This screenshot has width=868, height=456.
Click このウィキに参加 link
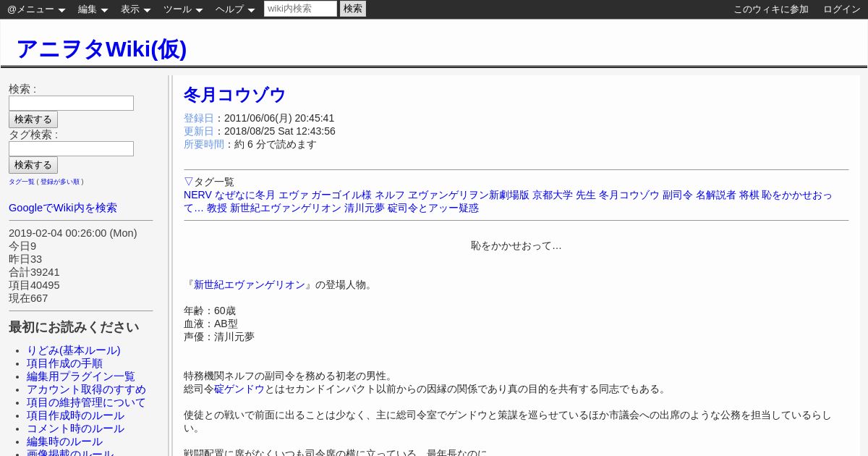[x=771, y=9]
